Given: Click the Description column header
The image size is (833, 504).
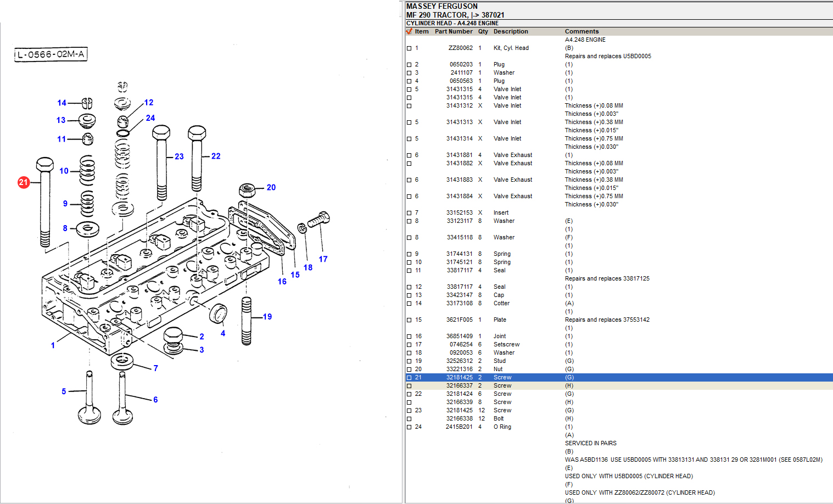Looking at the screenshot, I should tap(511, 31).
